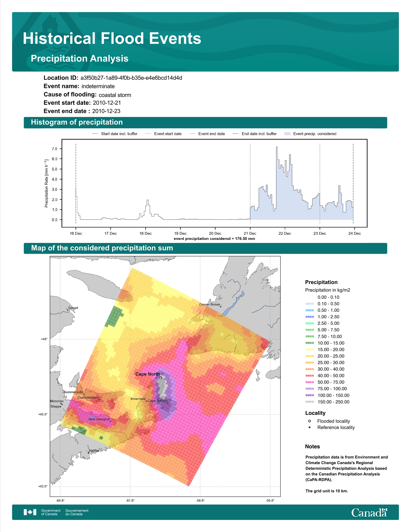
Task: Click the Moncton map label
Action: [x=57, y=401]
